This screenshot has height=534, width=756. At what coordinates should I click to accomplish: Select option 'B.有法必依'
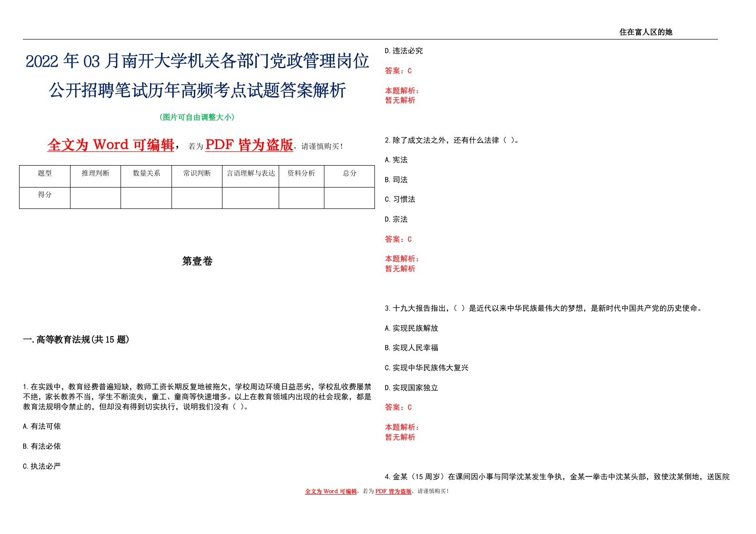click(42, 446)
